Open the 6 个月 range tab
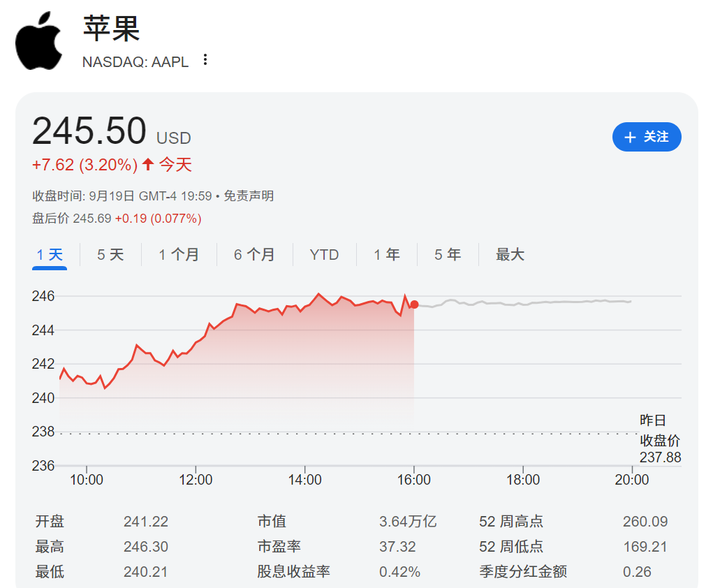 [x=254, y=255]
